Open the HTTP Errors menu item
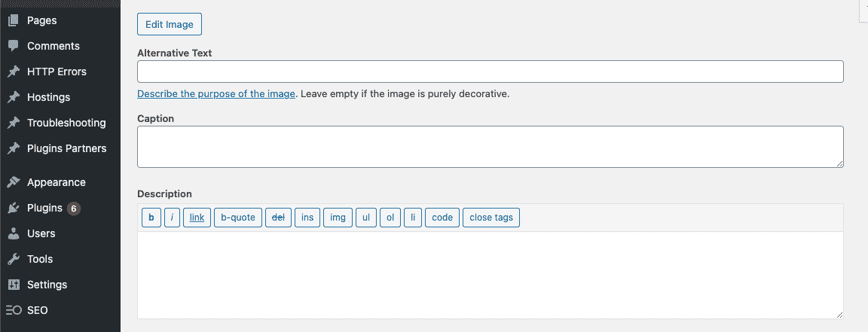 click(x=57, y=72)
